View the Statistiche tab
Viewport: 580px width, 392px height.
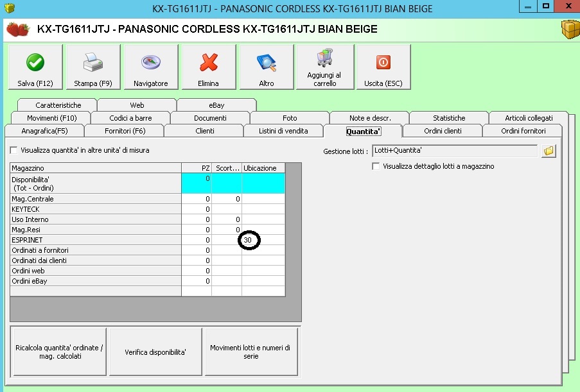click(449, 118)
